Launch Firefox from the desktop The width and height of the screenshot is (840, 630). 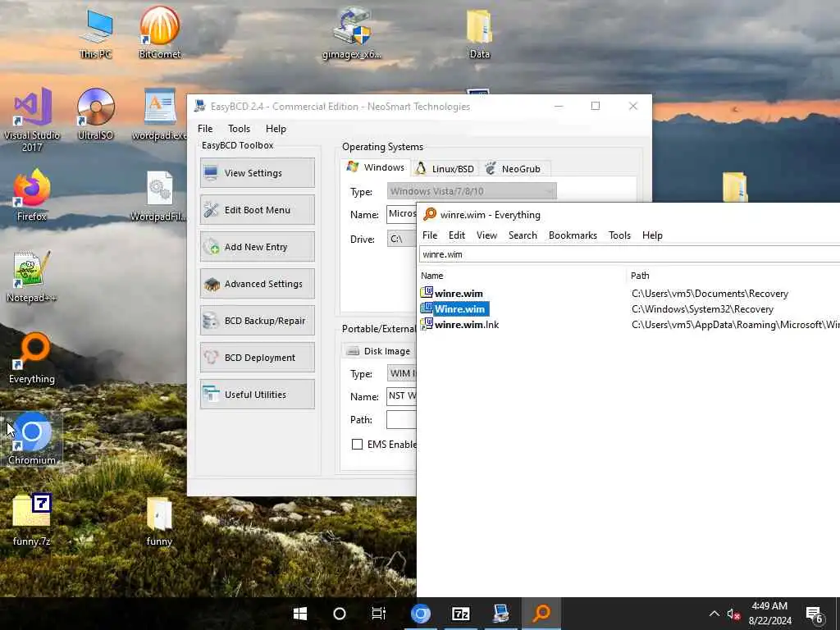coord(32,195)
